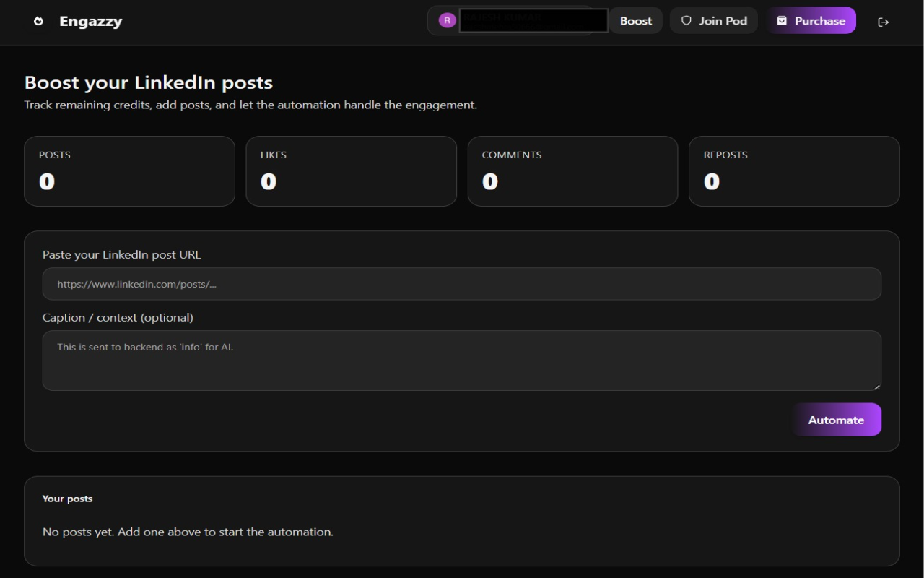The image size is (924, 578).
Task: Click the 'Caption / context (optional)' label
Action: [118, 318]
